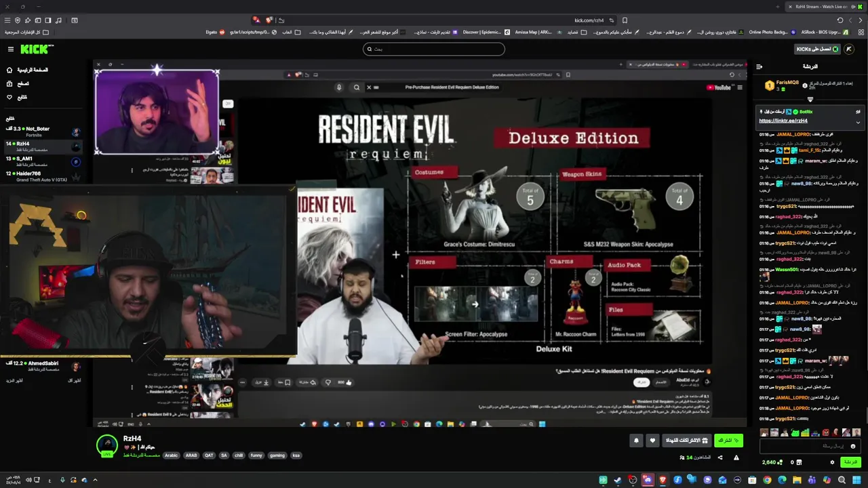Show hidden system tray icons

(95, 480)
